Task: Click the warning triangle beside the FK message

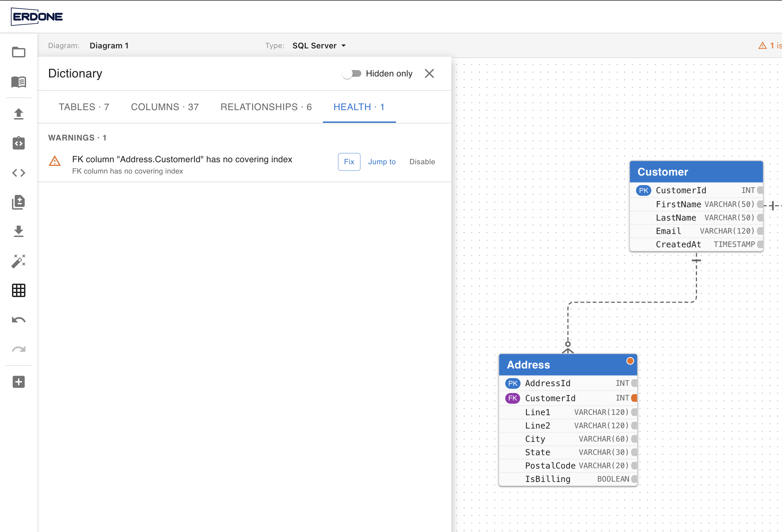Action: click(54, 161)
